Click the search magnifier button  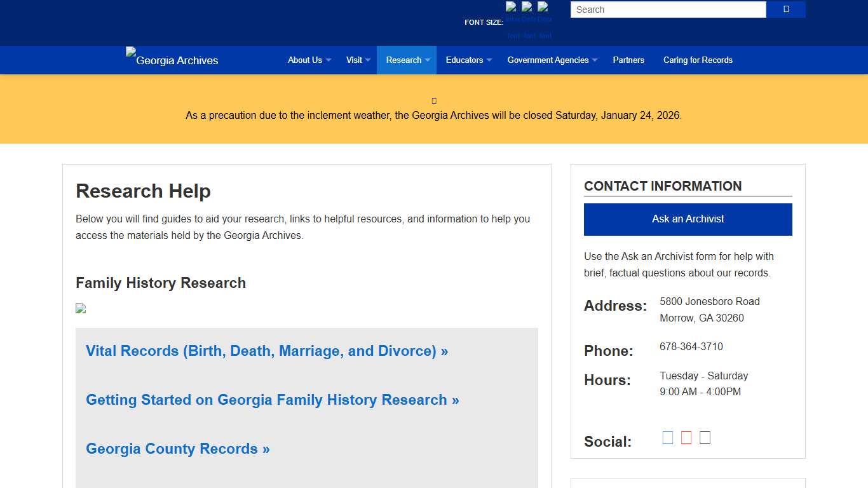pos(785,9)
